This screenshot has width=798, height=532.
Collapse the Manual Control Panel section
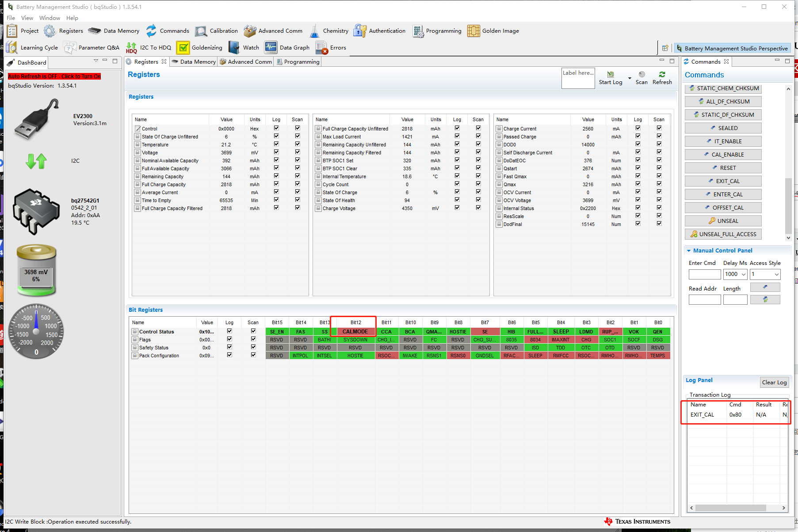coord(689,251)
